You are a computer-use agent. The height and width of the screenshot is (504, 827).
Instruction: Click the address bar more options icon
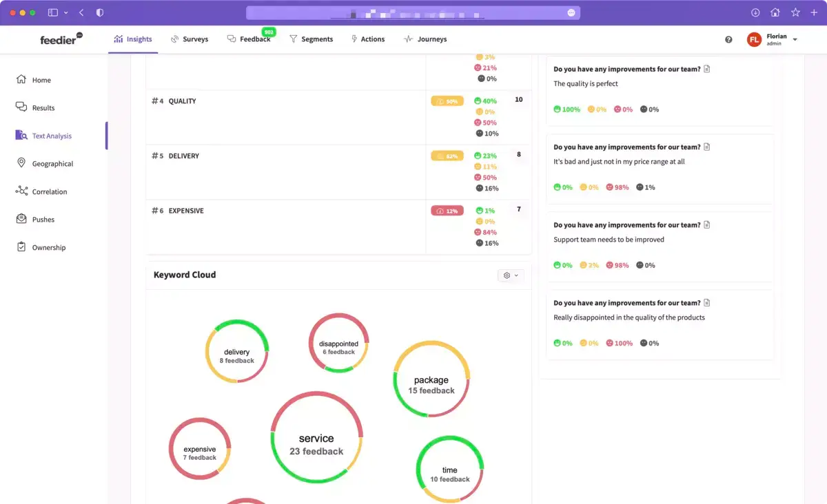coord(571,12)
